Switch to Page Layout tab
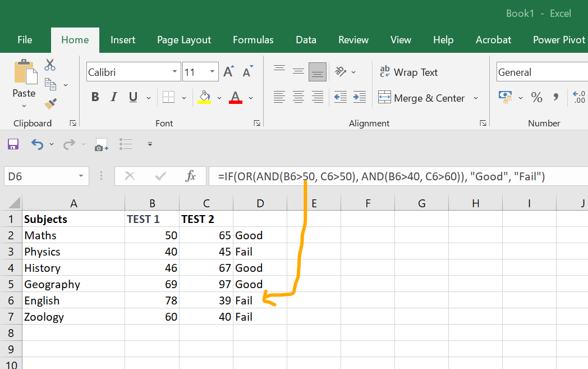588x369 pixels. [x=184, y=40]
